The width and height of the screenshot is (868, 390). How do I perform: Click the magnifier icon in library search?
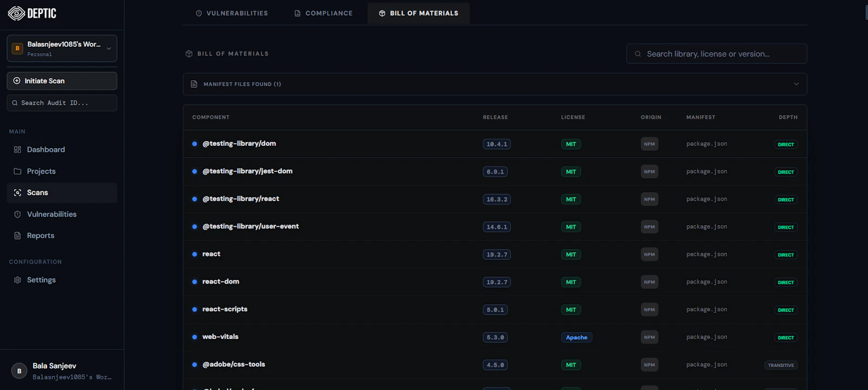point(638,54)
